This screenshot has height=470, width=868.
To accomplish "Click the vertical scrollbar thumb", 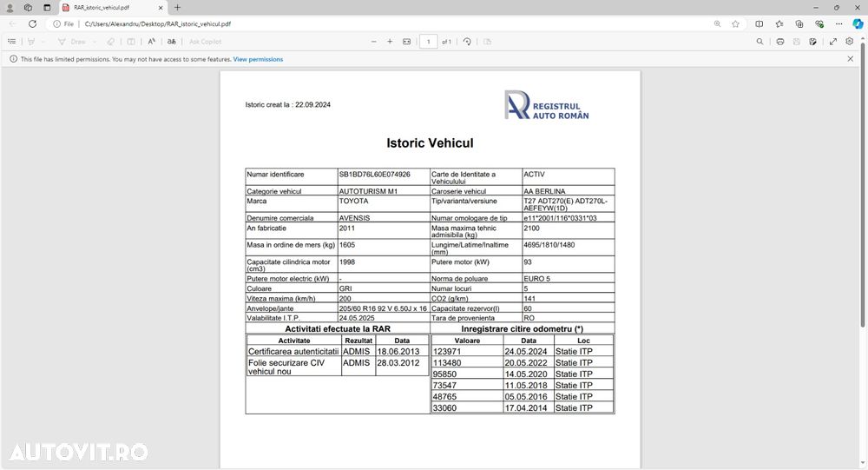I will [863, 183].
